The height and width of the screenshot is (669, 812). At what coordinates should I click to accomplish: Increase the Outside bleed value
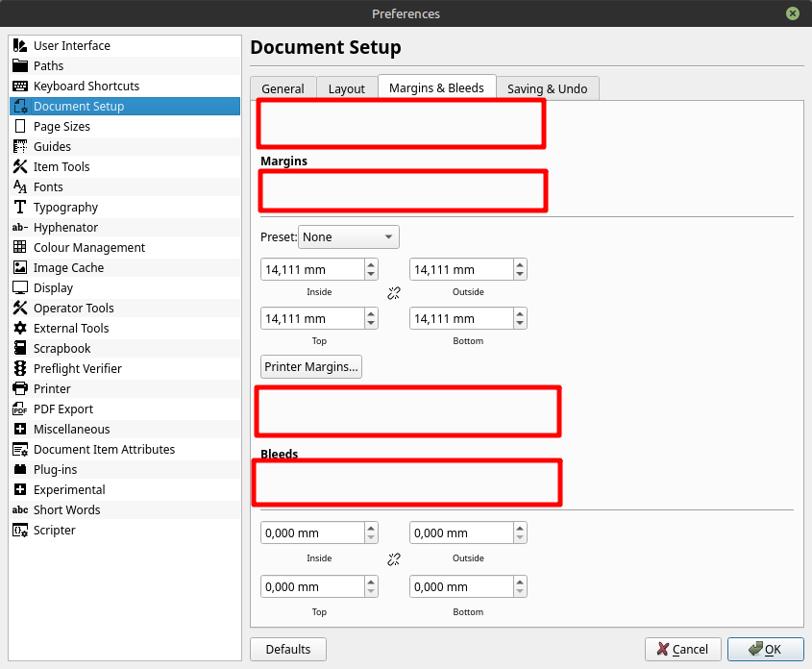(x=520, y=529)
